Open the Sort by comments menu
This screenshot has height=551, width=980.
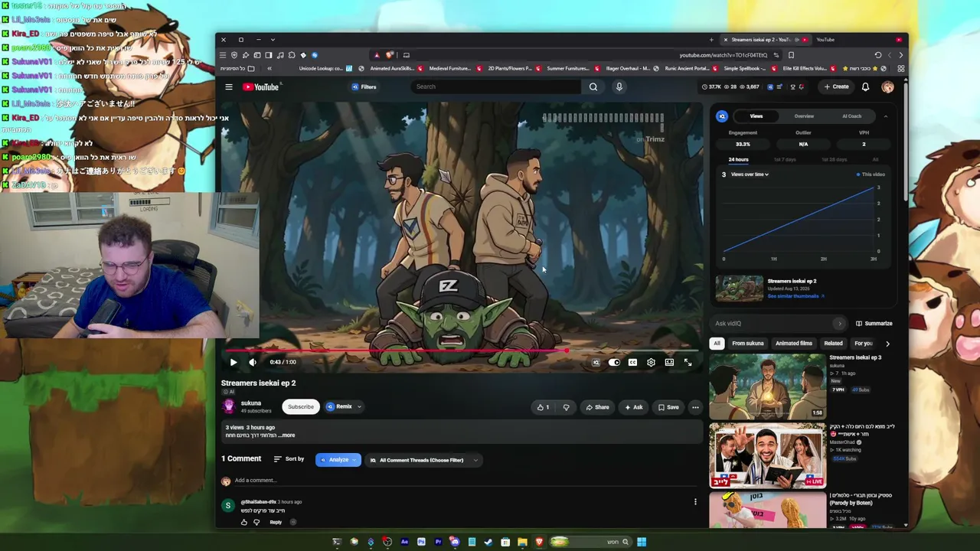[x=289, y=459]
